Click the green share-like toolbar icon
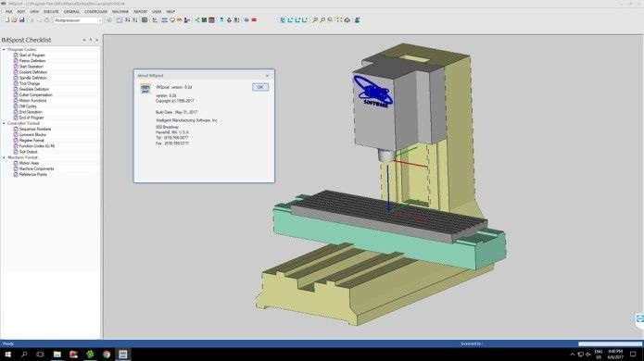The height and width of the screenshot is (361, 644). pos(197,20)
